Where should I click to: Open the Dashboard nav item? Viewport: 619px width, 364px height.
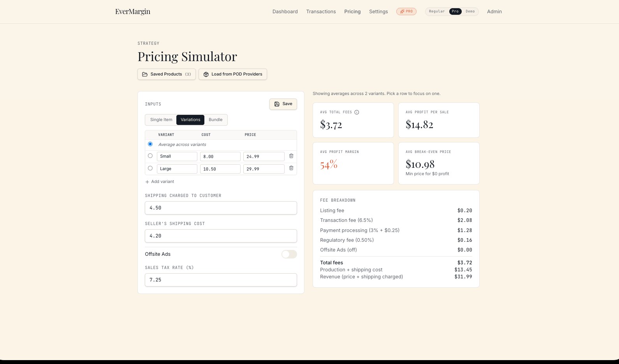(x=285, y=12)
